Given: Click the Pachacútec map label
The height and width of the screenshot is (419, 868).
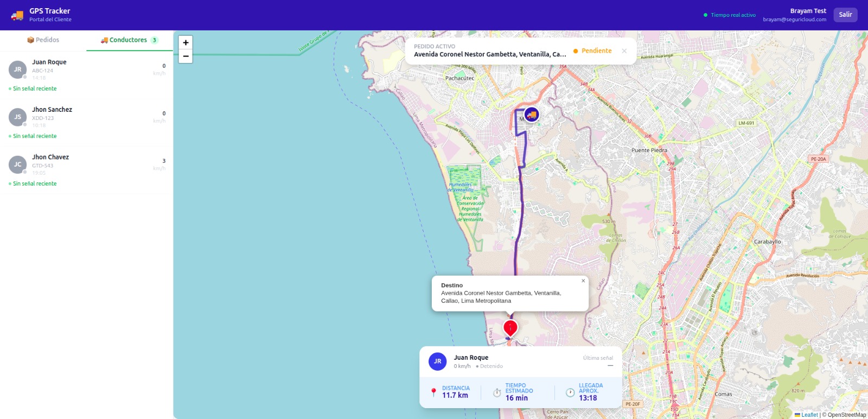Looking at the screenshot, I should tap(459, 78).
